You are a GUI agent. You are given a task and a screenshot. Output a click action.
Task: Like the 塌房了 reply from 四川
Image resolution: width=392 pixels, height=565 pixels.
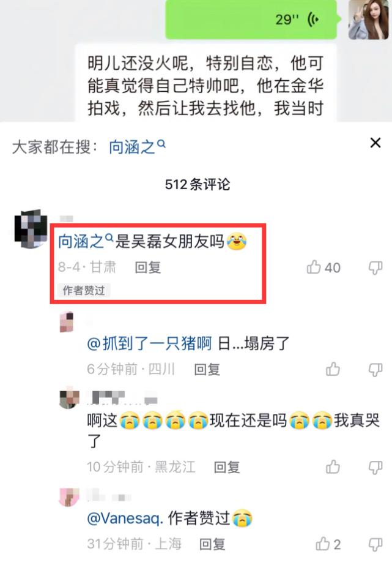coord(333,369)
